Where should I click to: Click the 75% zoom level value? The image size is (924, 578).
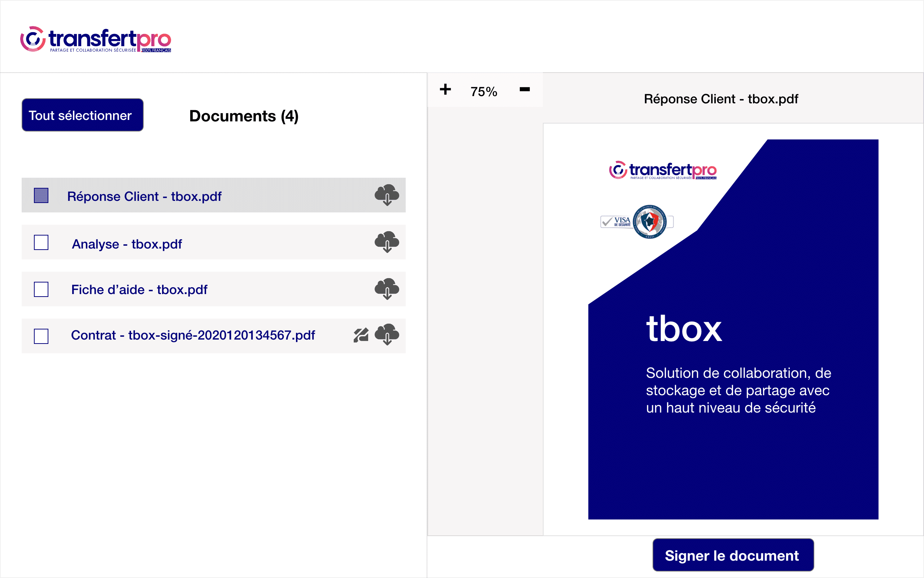(484, 92)
